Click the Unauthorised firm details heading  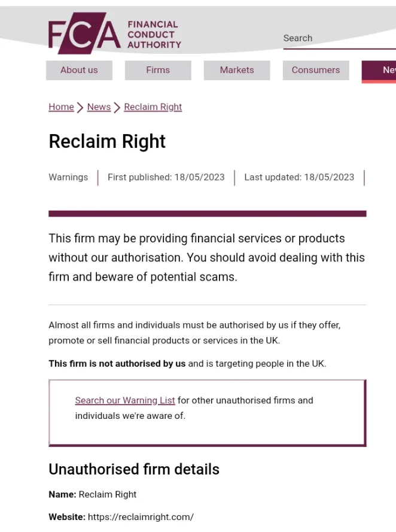tap(134, 469)
